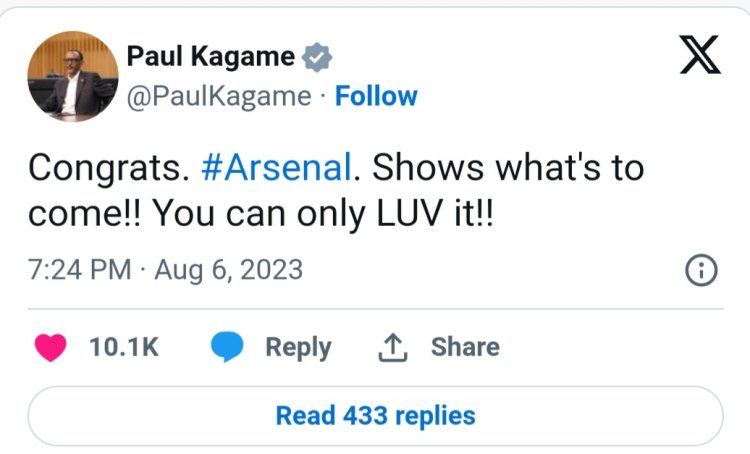The height and width of the screenshot is (454, 750).
Task: Click the share upload arrow icon
Action: (391, 347)
